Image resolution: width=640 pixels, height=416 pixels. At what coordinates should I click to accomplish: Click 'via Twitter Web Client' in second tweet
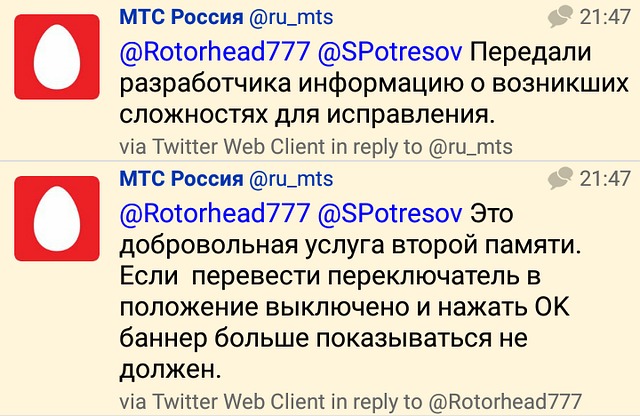click(x=222, y=401)
